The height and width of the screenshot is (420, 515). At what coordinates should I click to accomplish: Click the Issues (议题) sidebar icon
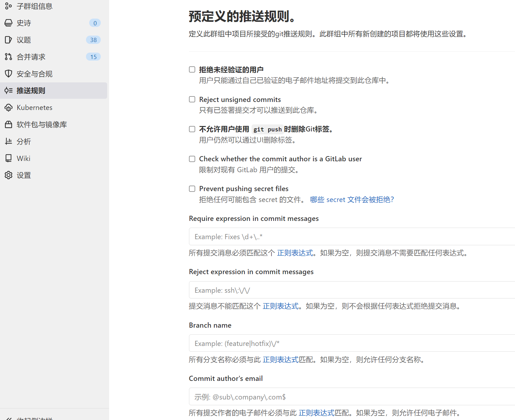pos(8,40)
